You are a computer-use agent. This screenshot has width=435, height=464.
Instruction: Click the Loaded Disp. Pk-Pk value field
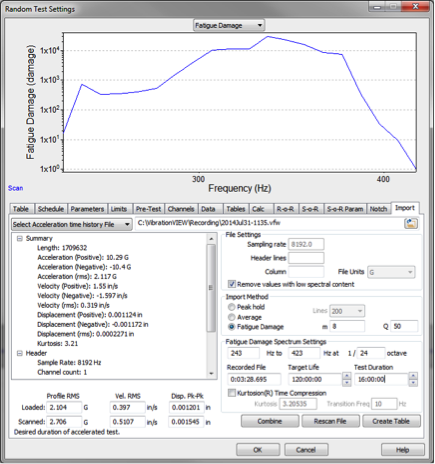click(x=186, y=407)
